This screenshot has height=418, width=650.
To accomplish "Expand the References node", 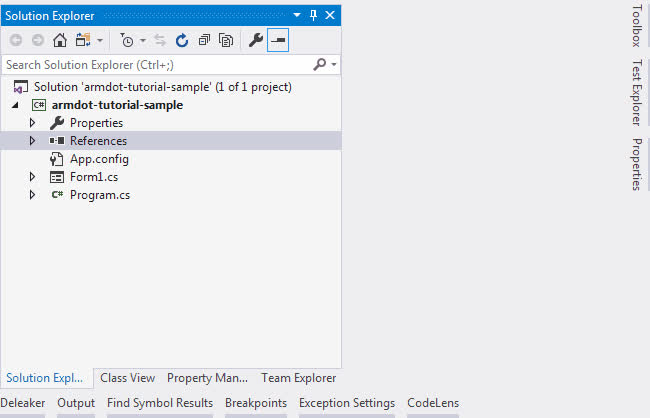I will pyautogui.click(x=32, y=141).
